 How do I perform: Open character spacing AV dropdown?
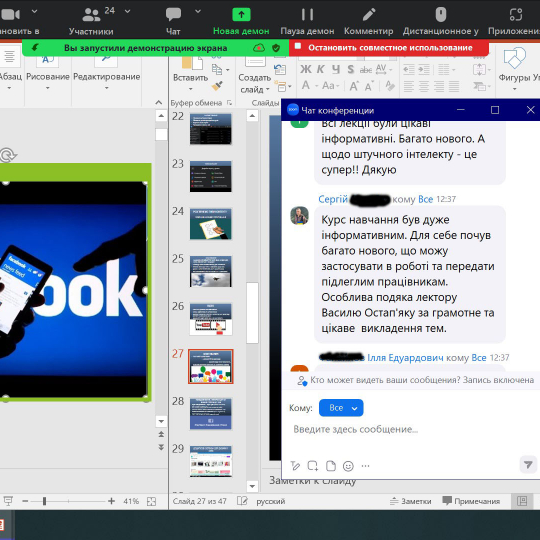tap(384, 69)
